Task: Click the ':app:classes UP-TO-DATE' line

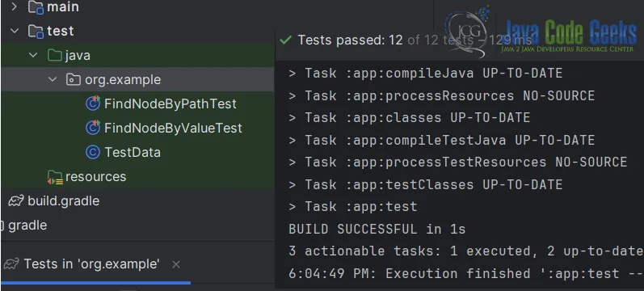Action: tap(409, 118)
